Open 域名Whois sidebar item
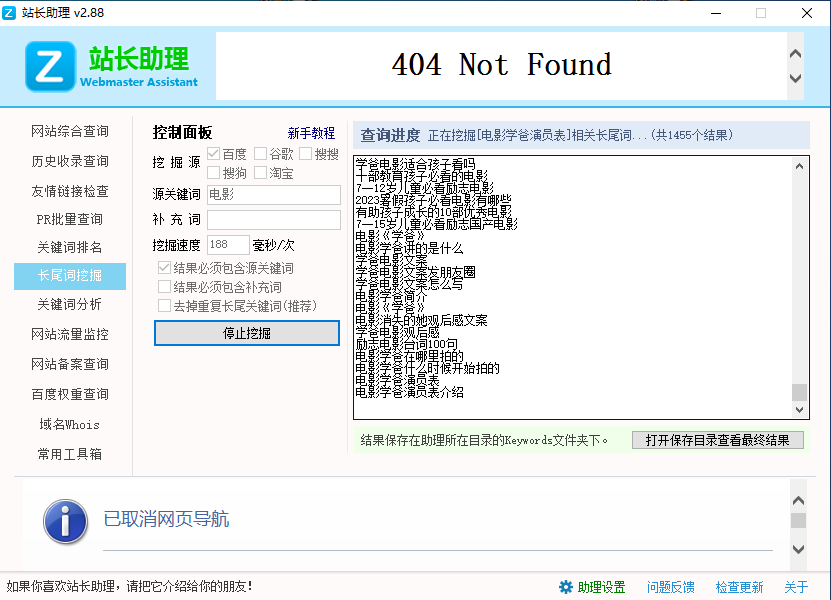 pos(70,424)
